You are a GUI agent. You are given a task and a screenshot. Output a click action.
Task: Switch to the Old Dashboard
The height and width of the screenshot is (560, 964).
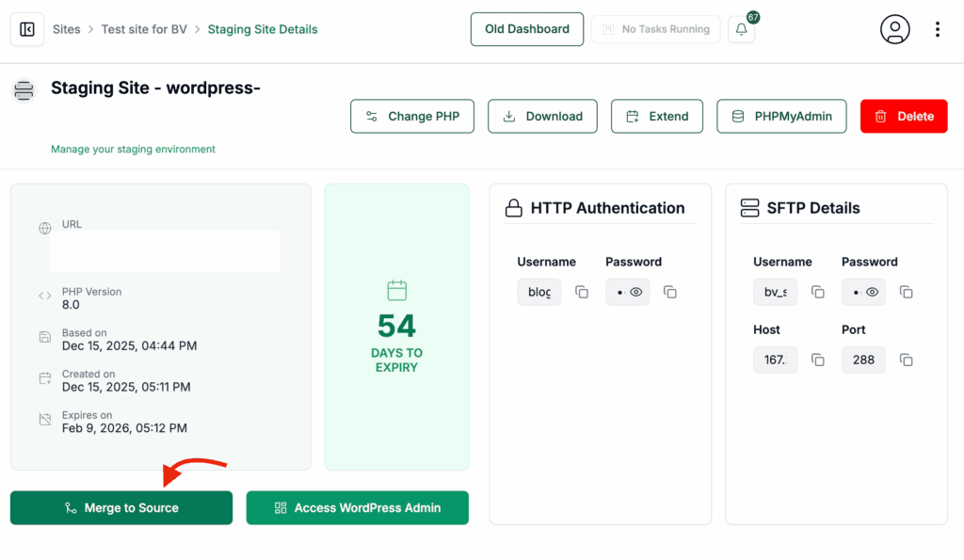(x=527, y=29)
